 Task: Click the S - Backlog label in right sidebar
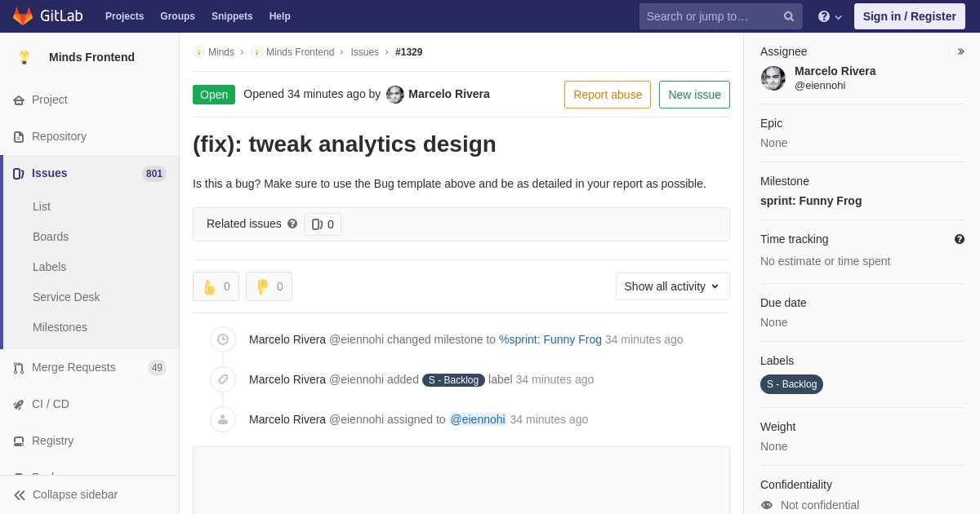(791, 384)
